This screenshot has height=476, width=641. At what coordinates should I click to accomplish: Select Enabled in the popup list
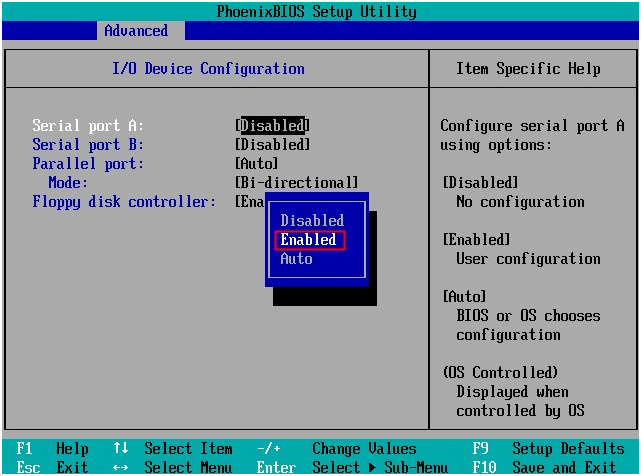310,240
